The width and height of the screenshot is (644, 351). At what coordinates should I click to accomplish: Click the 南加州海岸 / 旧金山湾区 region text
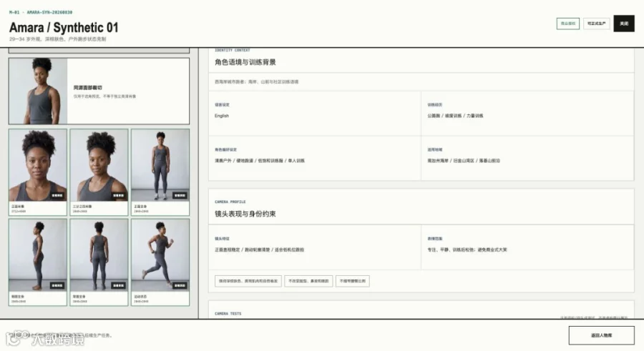[x=464, y=161]
